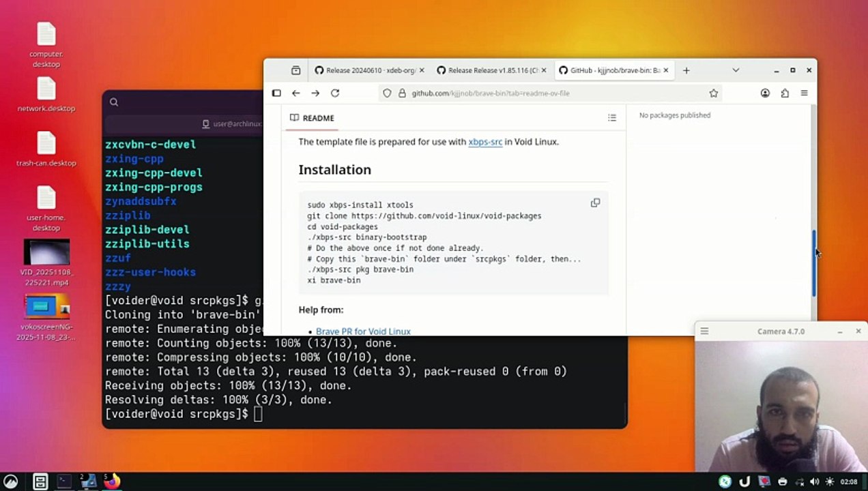The height and width of the screenshot is (491, 868).
Task: Click the zxing-cpp-devel line in terminal
Action: [x=154, y=173]
